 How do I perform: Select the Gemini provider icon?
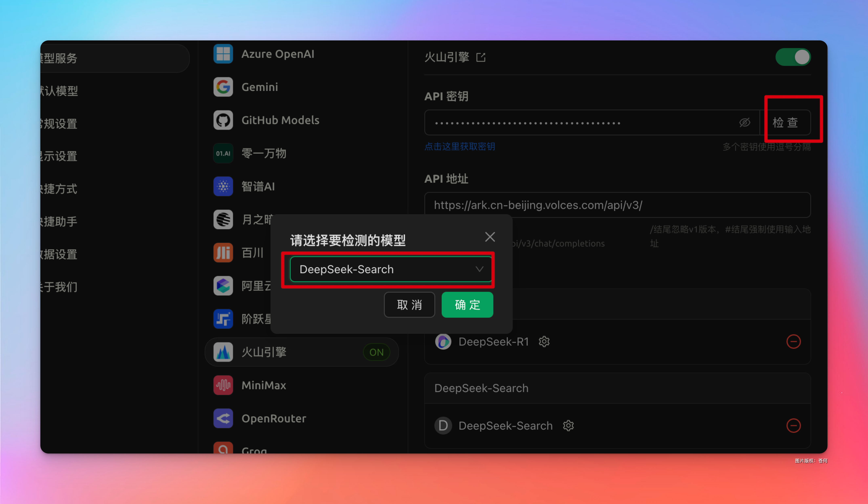[x=223, y=87]
